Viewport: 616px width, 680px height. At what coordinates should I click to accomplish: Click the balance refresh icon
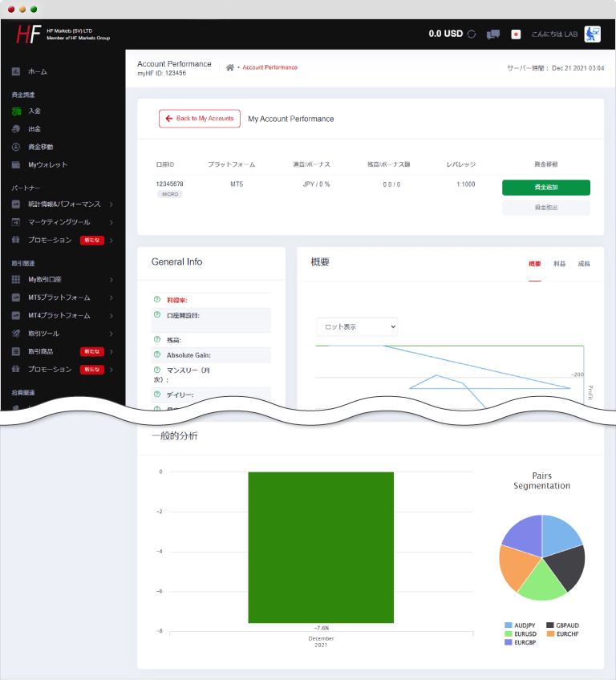point(472,34)
